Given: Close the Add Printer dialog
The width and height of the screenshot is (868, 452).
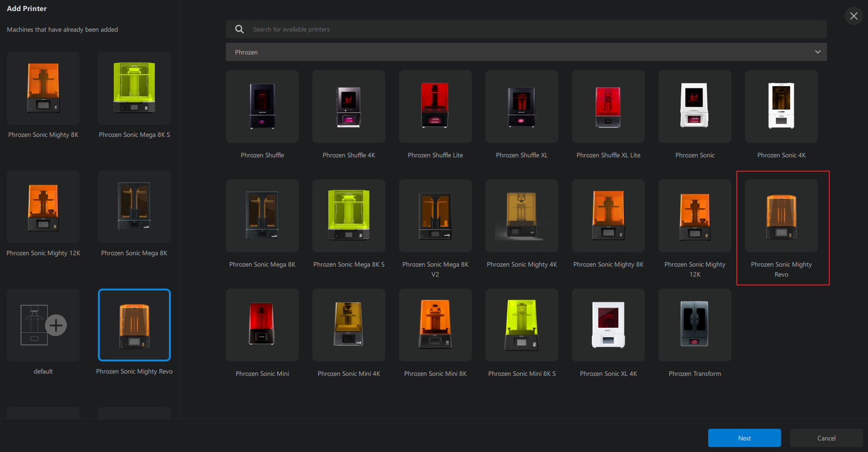Looking at the screenshot, I should click(853, 16).
